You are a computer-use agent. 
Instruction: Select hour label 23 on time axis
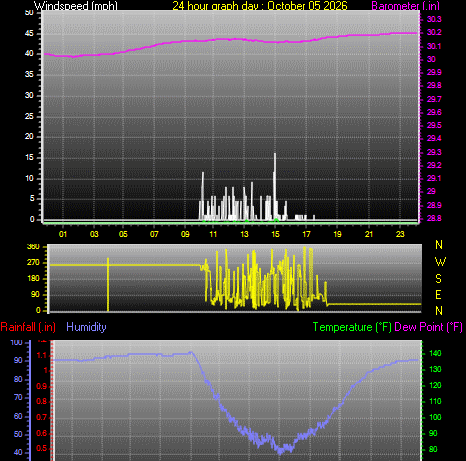coord(400,234)
